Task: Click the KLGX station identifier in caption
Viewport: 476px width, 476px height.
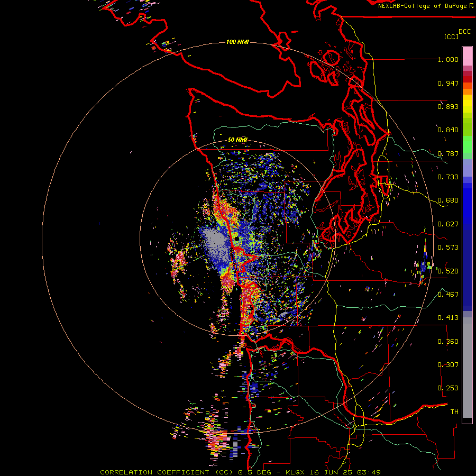Action: [295, 472]
